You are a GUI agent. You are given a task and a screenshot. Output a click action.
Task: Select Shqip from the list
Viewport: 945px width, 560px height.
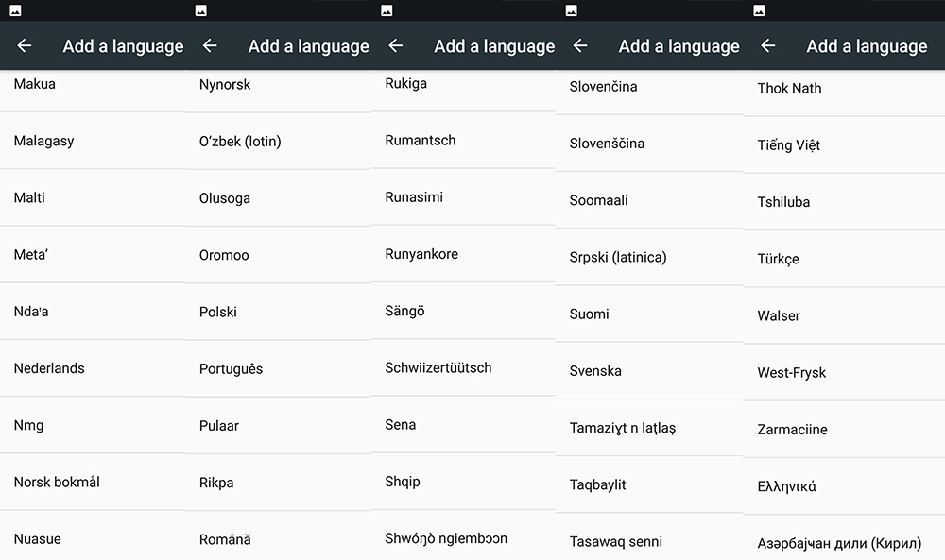tap(403, 482)
